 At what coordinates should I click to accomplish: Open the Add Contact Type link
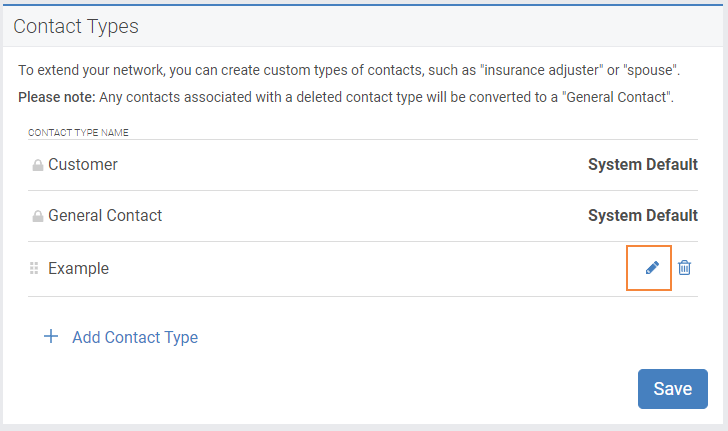[135, 337]
